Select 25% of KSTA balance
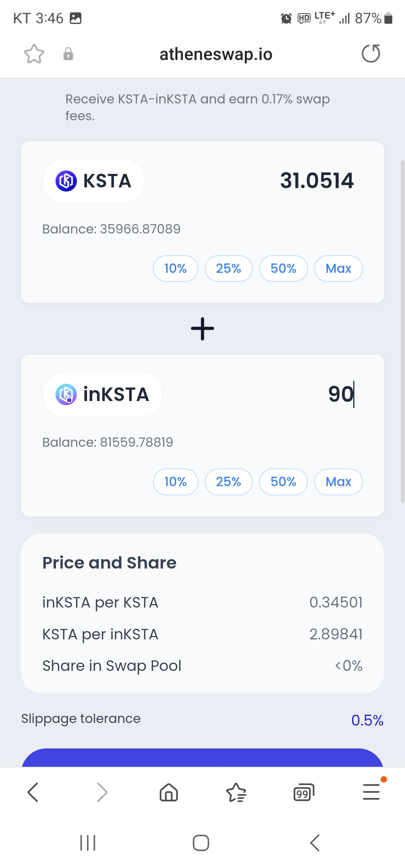The image size is (405, 868). (x=229, y=268)
